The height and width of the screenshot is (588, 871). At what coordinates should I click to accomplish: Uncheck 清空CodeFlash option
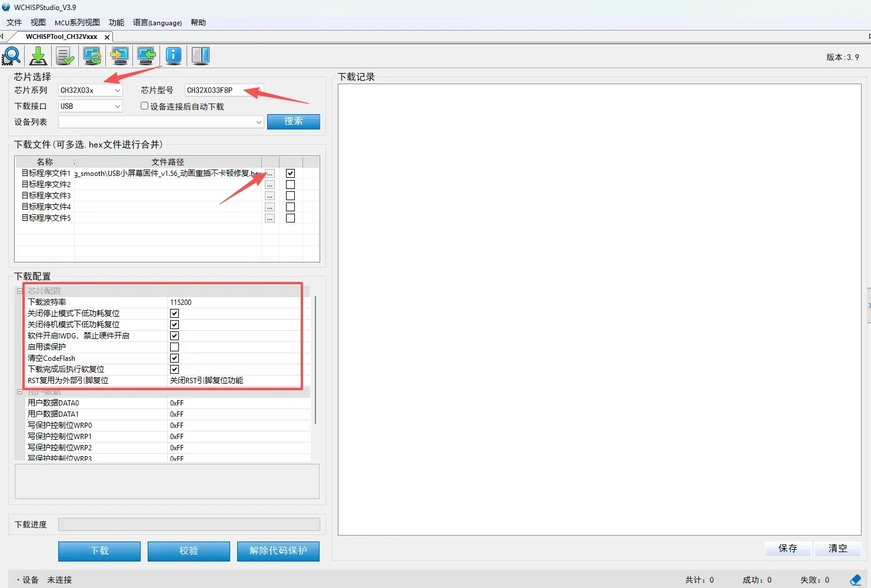(x=174, y=358)
